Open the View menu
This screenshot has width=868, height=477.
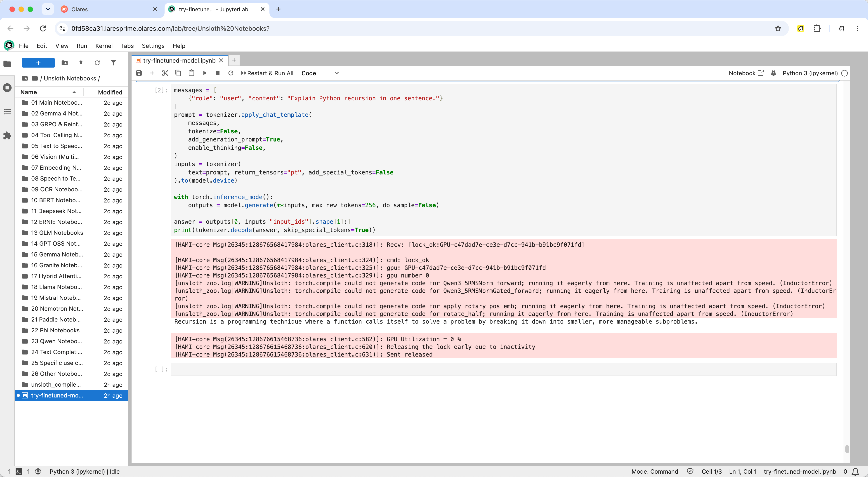click(x=62, y=46)
